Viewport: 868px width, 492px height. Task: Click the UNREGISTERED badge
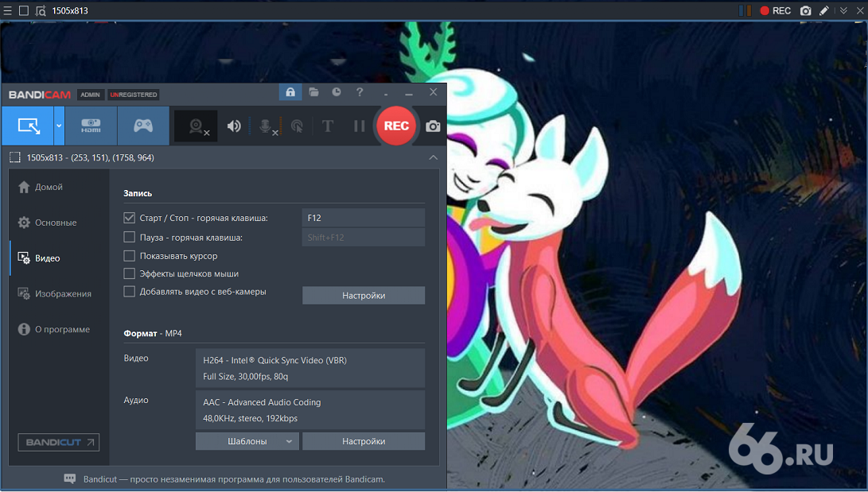[x=134, y=95]
